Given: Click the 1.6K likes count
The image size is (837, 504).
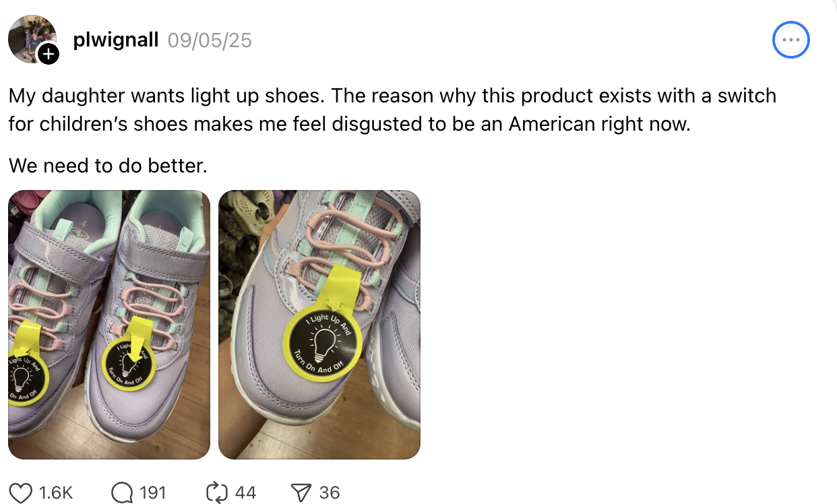Looking at the screenshot, I should [56, 493].
